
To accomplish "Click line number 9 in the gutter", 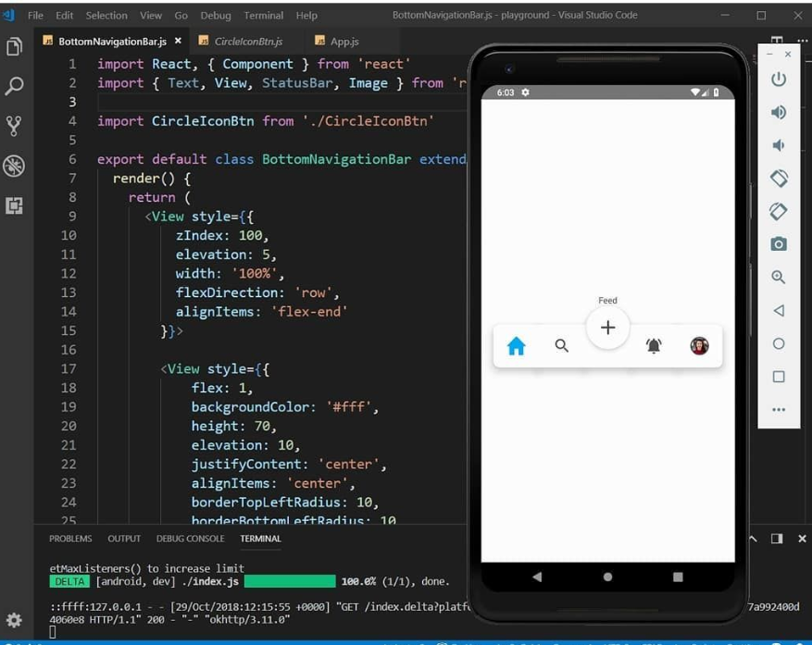I will [x=72, y=217].
